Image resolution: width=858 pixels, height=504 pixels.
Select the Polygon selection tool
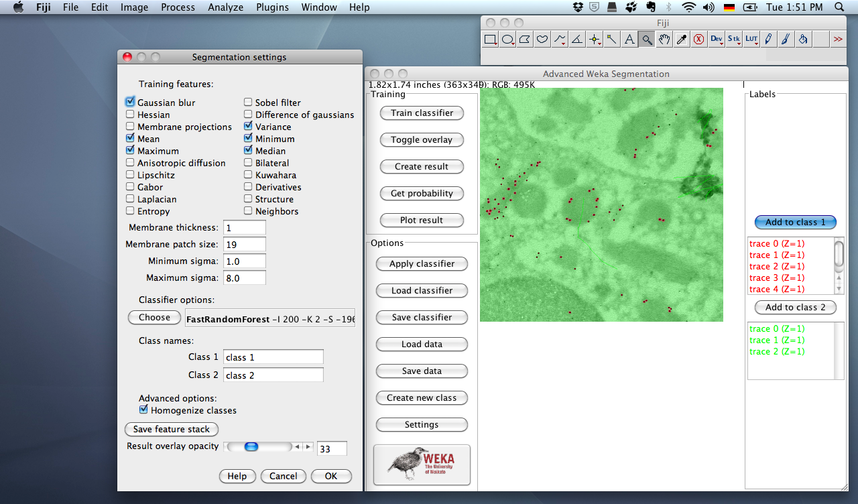pos(525,40)
